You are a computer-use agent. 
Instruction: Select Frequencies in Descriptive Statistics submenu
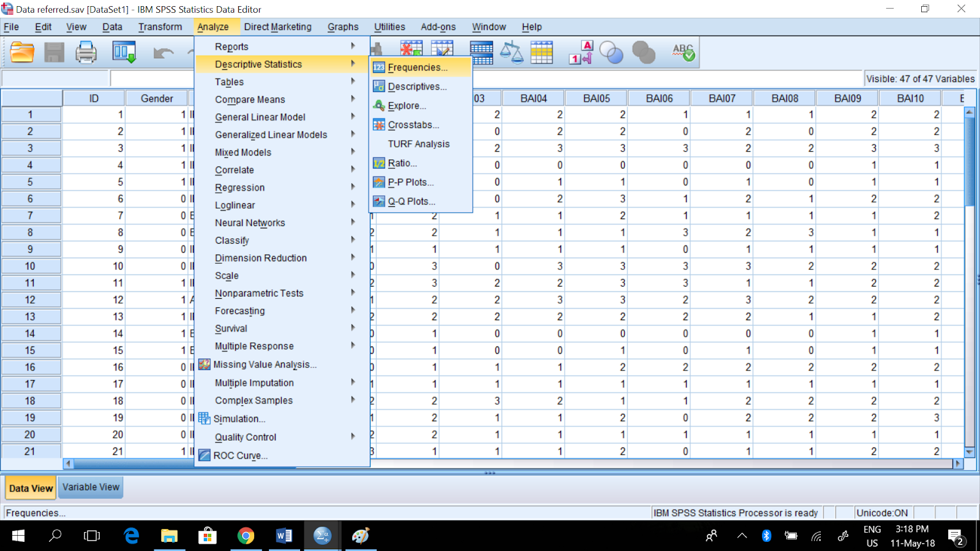[420, 67]
